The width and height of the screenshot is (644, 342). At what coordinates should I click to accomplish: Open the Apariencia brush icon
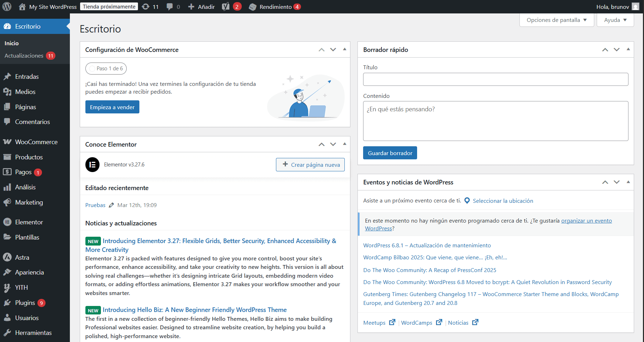[x=7, y=272]
